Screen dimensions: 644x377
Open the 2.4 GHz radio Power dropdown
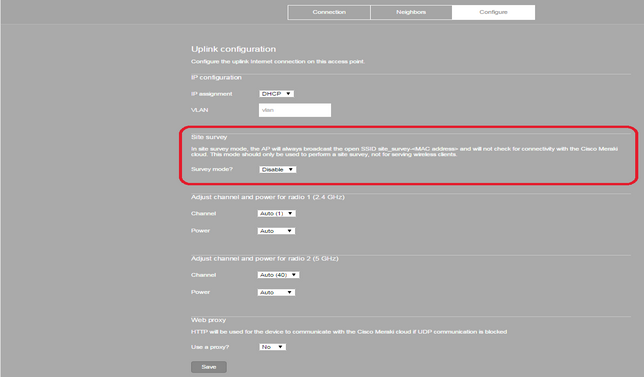click(276, 231)
